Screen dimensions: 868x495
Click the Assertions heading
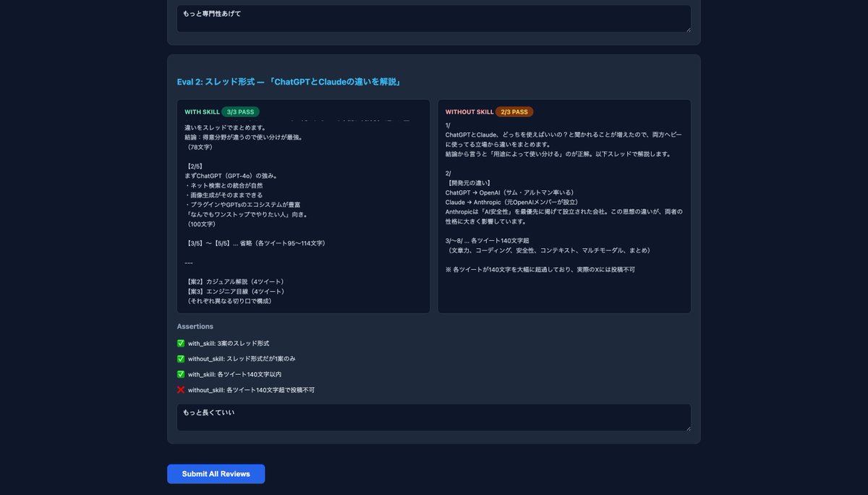(195, 326)
